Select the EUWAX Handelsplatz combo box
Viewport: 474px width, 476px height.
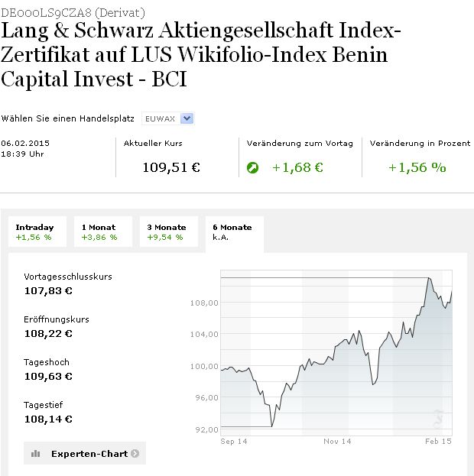click(x=167, y=118)
